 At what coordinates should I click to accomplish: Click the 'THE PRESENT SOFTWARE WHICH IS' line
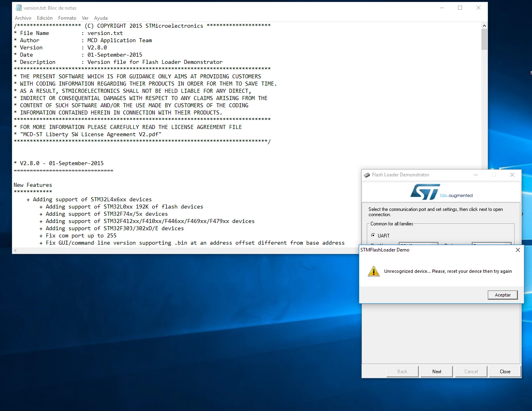137,76
